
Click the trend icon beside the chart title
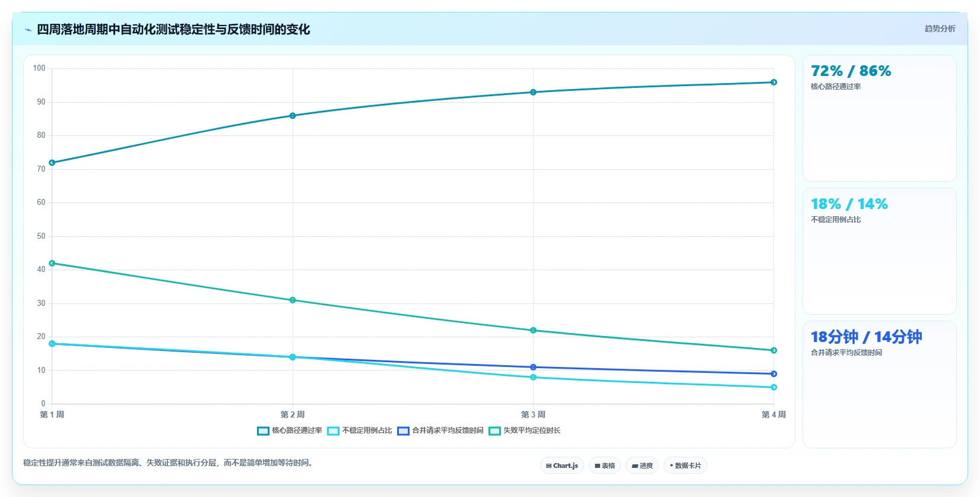28,30
